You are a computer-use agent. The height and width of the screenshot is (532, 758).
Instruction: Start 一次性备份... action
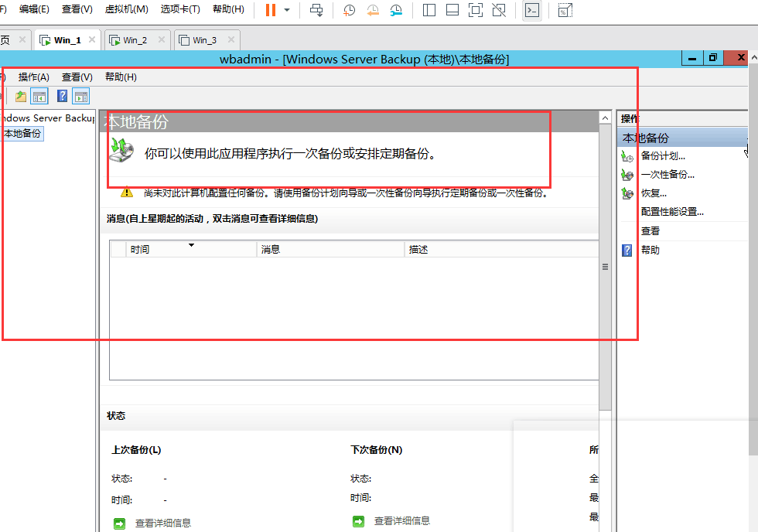(x=668, y=175)
